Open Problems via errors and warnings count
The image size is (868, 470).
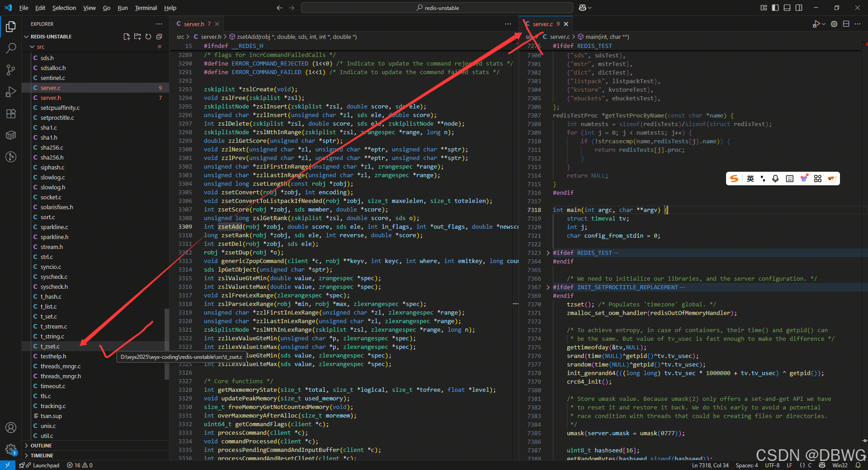click(80, 465)
